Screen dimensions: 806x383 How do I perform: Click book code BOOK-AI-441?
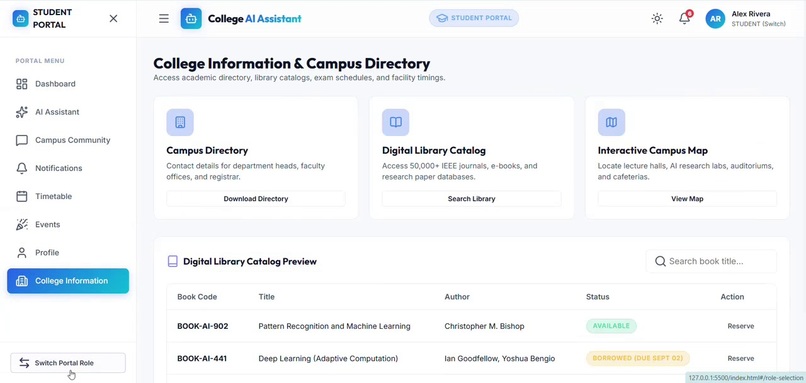[202, 358]
